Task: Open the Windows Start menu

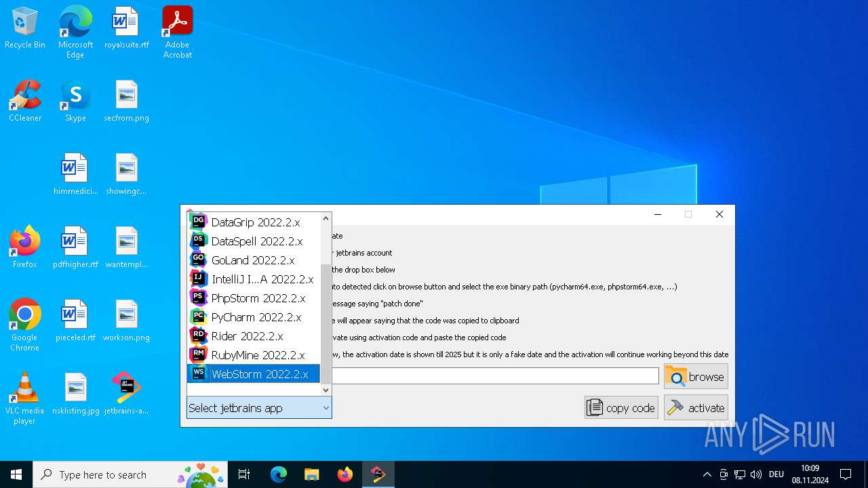Action: 16,474
